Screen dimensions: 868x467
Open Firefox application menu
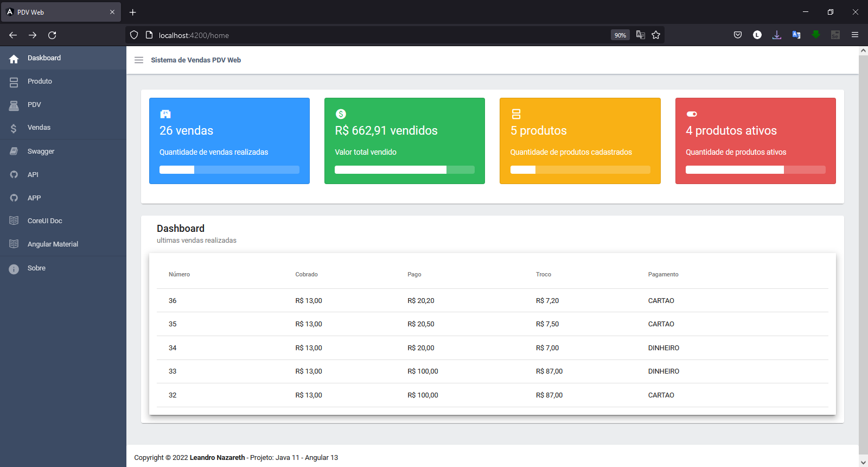(x=855, y=35)
